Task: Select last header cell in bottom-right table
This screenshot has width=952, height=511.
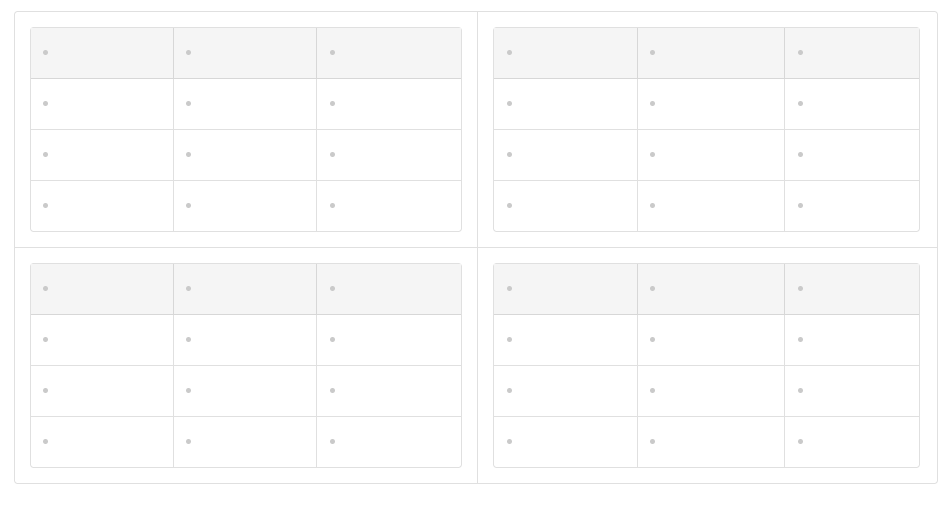Action: [852, 289]
